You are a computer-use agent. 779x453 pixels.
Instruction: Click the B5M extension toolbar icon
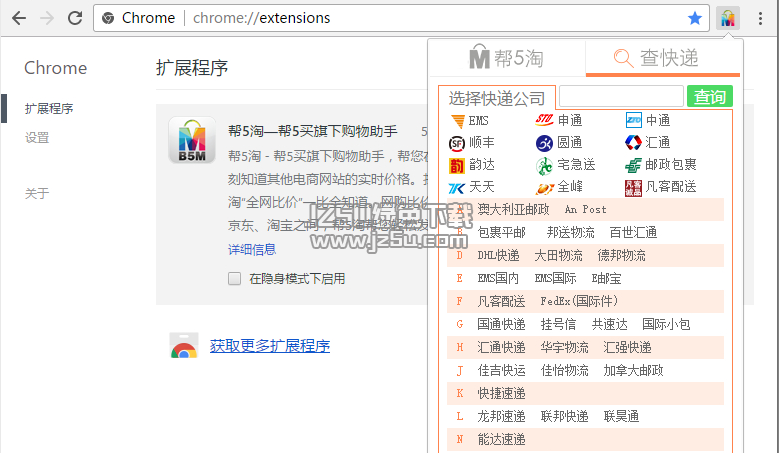(728, 18)
